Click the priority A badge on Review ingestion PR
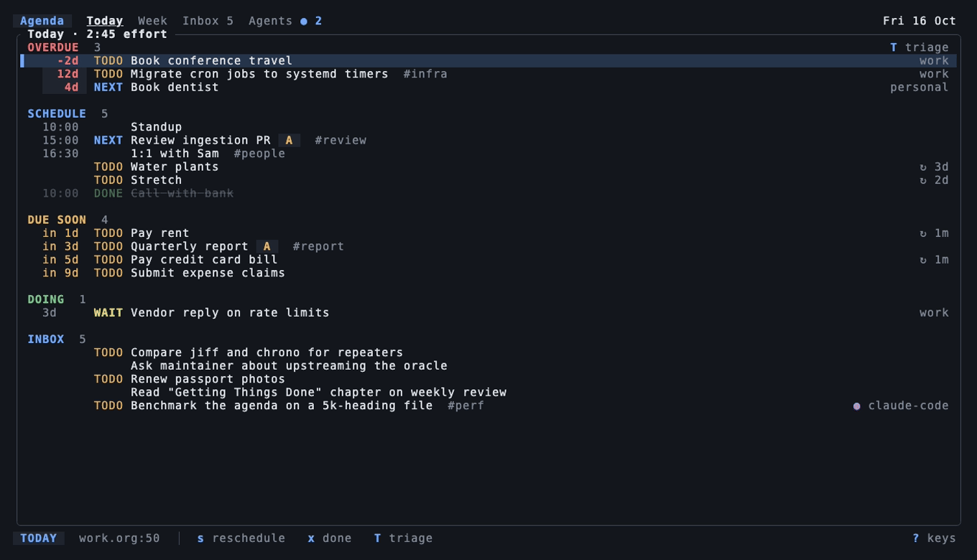Screen dimensions: 977x560 (x=289, y=140)
